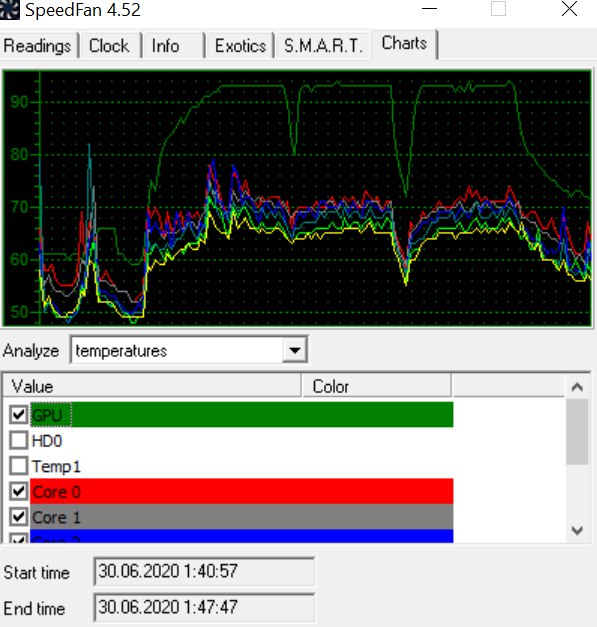
Task: Click the End time field
Action: tap(204, 607)
